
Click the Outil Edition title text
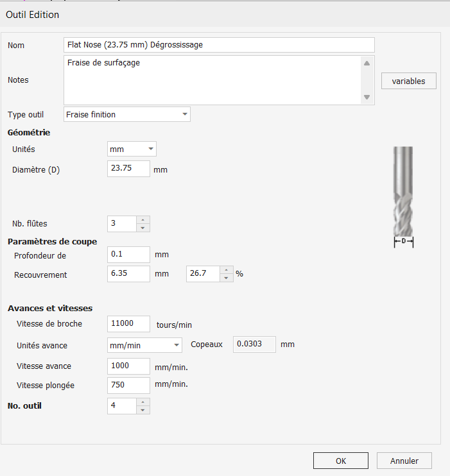(x=33, y=15)
